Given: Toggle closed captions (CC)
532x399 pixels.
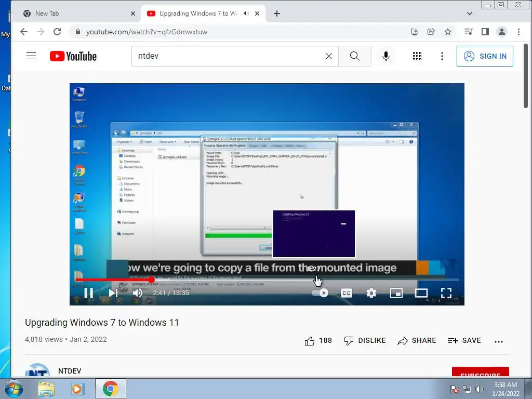Looking at the screenshot, I should (347, 293).
